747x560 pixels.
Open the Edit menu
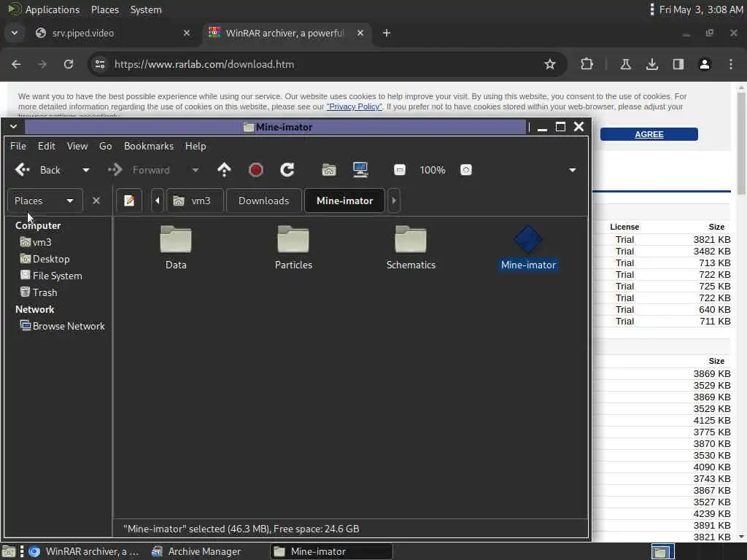click(x=46, y=146)
